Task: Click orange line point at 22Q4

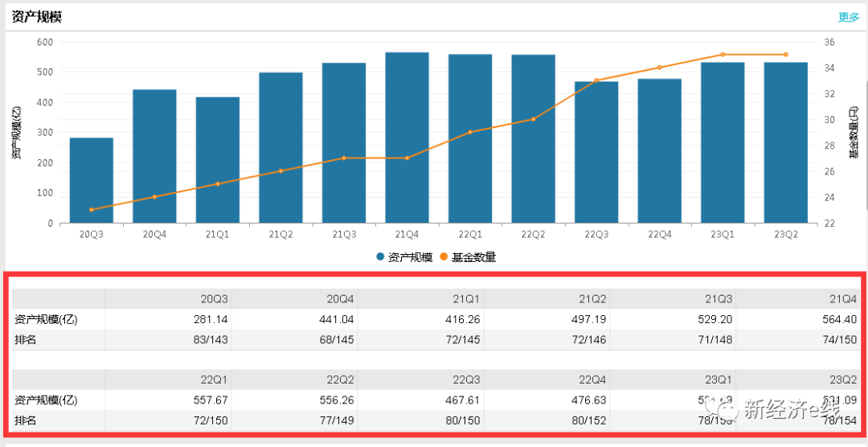Action: [x=659, y=68]
